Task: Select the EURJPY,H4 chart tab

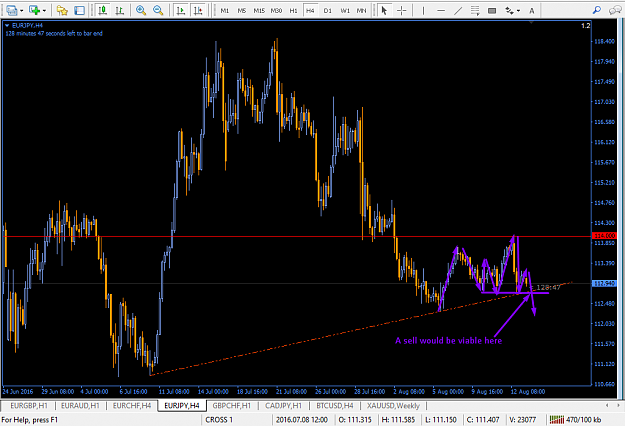Action: 182,406
